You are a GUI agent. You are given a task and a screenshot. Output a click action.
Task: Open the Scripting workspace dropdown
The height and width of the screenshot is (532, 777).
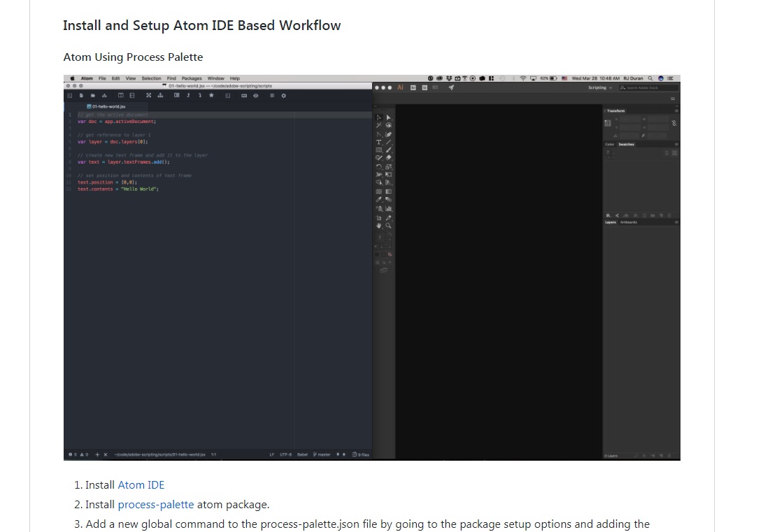600,87
